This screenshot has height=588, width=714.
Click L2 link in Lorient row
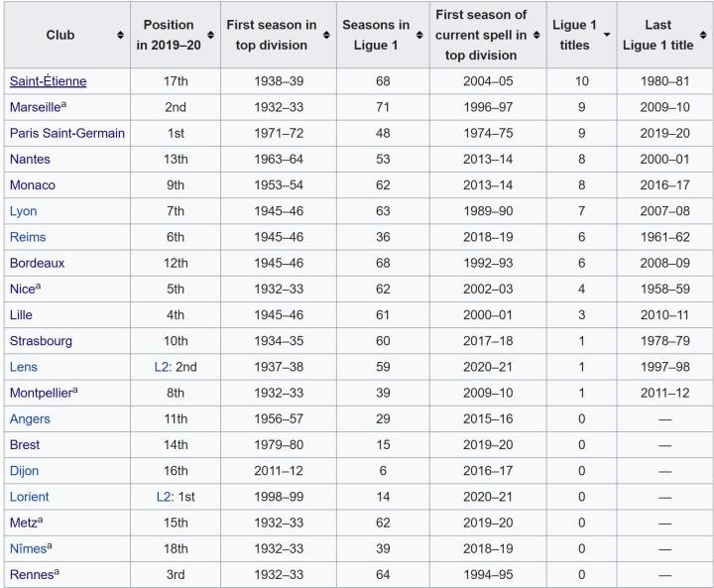coord(162,497)
